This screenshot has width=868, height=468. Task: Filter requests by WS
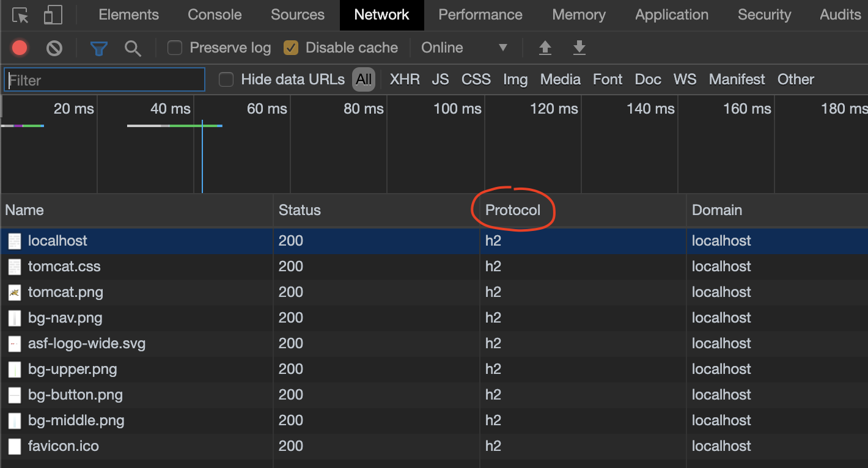tap(685, 79)
